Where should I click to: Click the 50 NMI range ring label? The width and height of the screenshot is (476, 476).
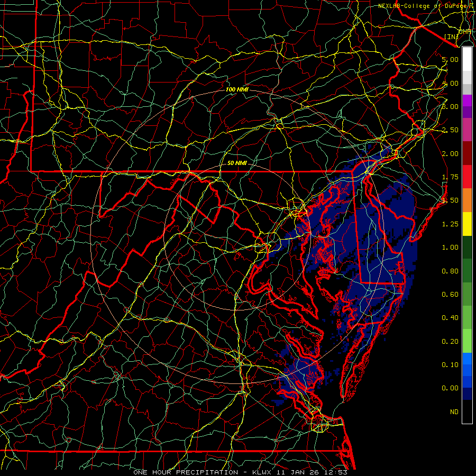point(237,163)
